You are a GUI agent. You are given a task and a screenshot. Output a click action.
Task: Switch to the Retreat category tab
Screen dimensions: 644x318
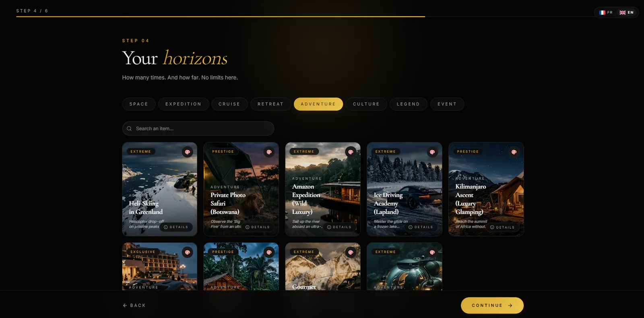[270, 104]
